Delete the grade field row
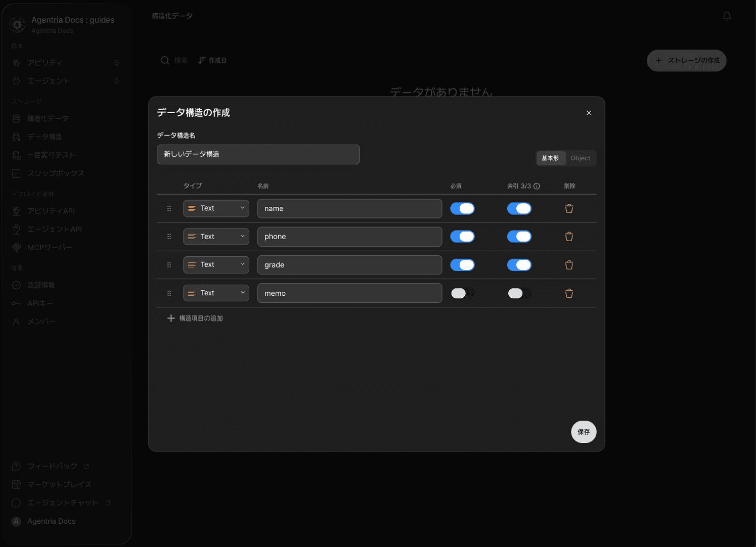 [x=569, y=265]
